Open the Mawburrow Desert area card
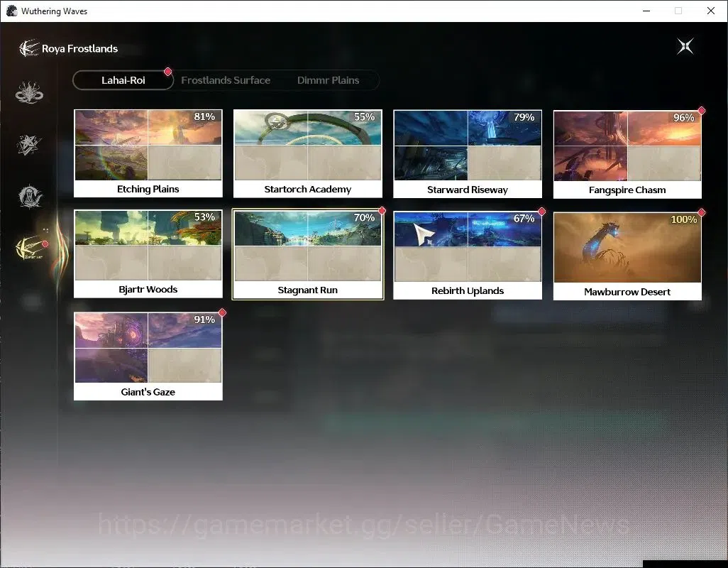The image size is (728, 568). coord(627,256)
